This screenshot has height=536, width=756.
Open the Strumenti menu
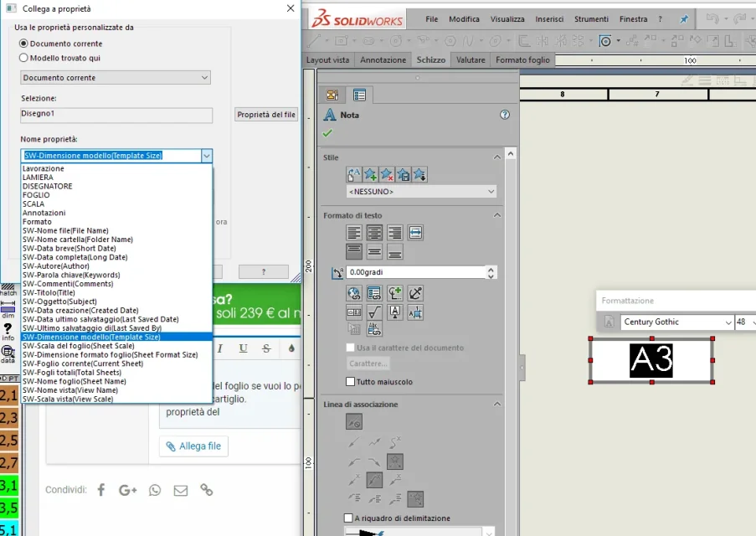click(591, 19)
